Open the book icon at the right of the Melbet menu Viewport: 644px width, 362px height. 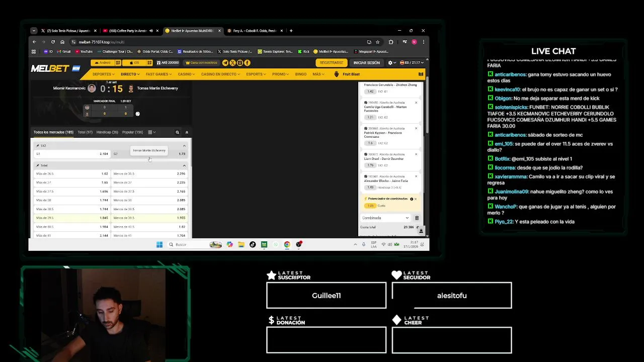[421, 74]
